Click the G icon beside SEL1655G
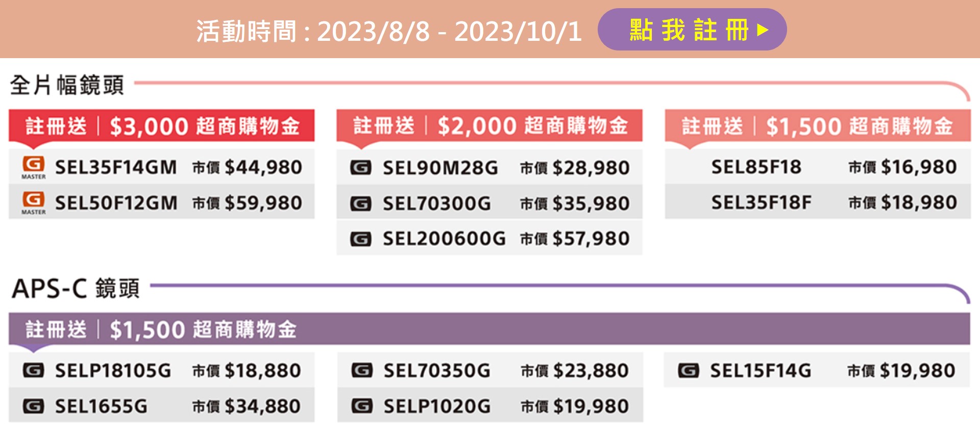 [33, 406]
